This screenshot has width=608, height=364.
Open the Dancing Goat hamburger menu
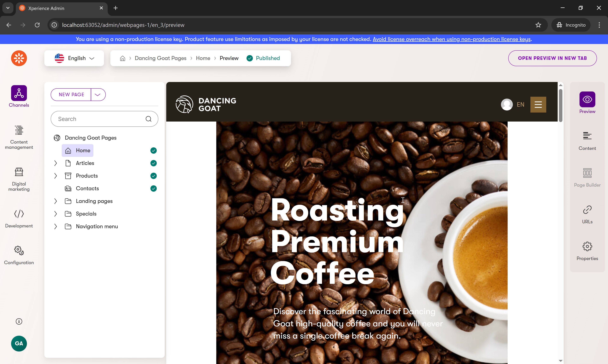(x=538, y=104)
